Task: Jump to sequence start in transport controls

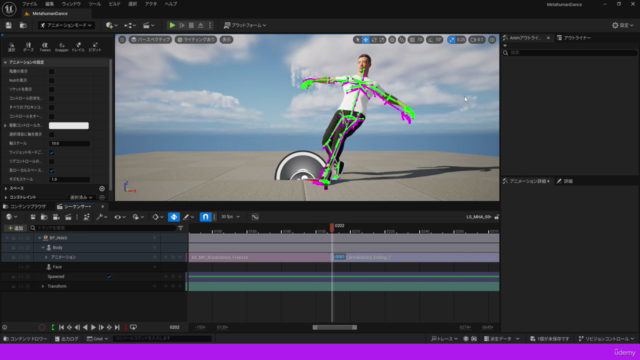Action: pos(61,327)
